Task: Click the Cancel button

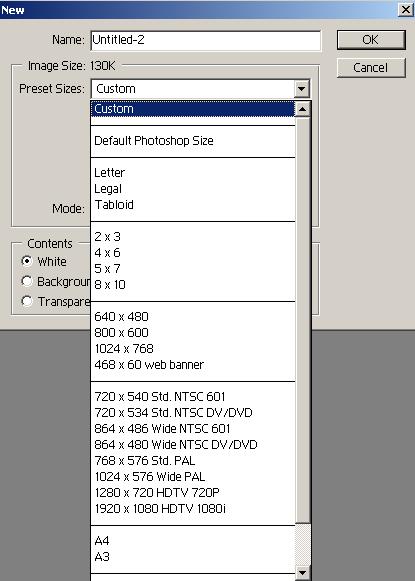Action: (371, 68)
